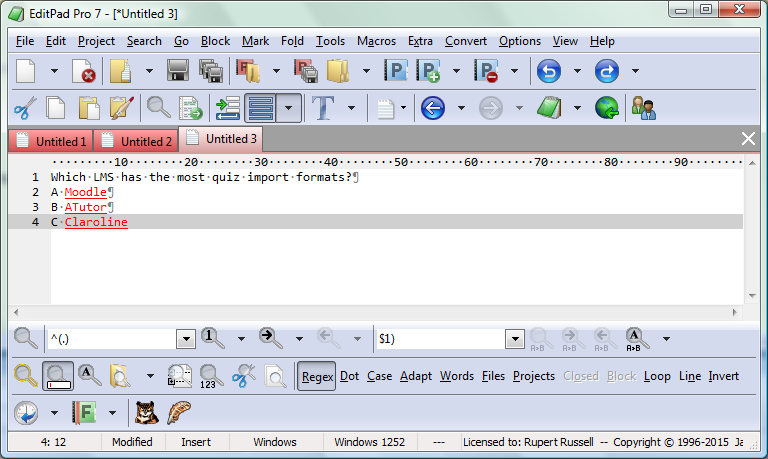Open the Find Next dropdown arrow

[299, 338]
